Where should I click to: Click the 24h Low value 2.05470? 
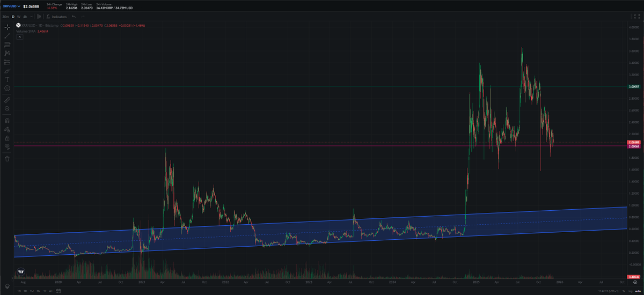point(86,8)
